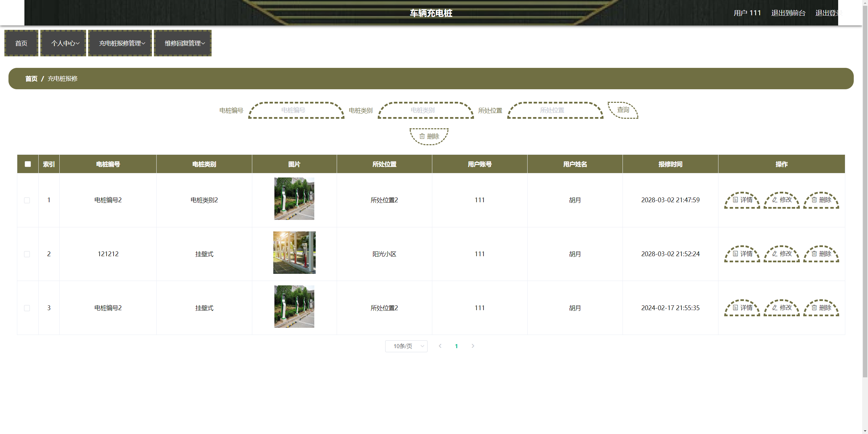The width and height of the screenshot is (868, 434).
Task: Click the 查询 search button
Action: pos(623,110)
